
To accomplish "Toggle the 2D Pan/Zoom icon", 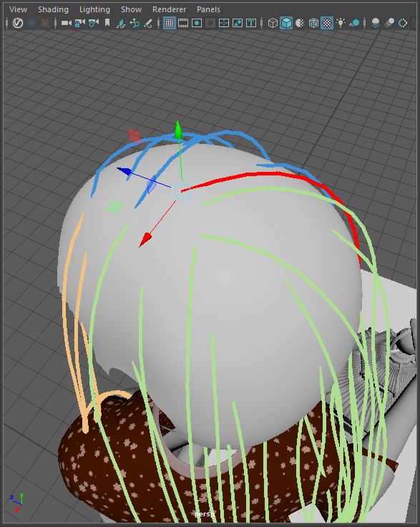I will pos(135,23).
